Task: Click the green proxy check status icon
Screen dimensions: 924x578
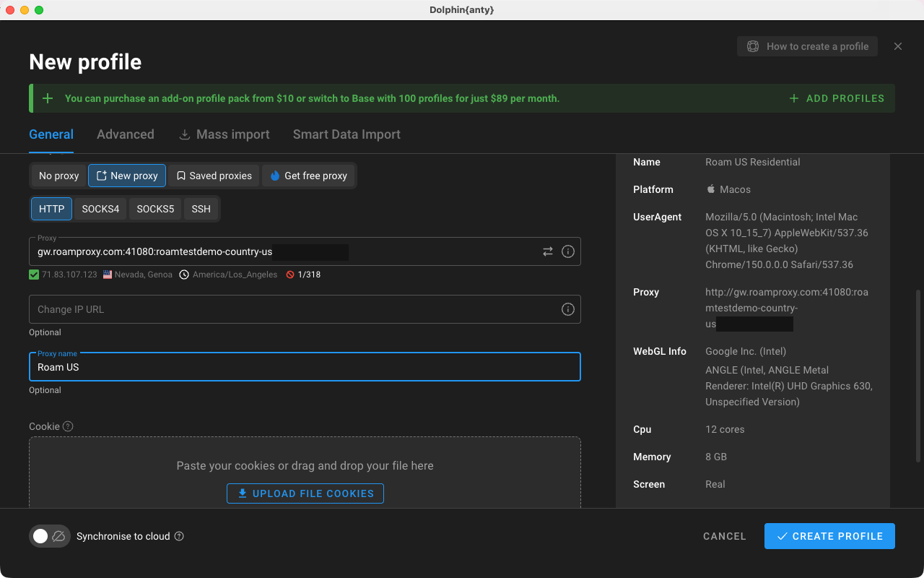Action: (34, 275)
